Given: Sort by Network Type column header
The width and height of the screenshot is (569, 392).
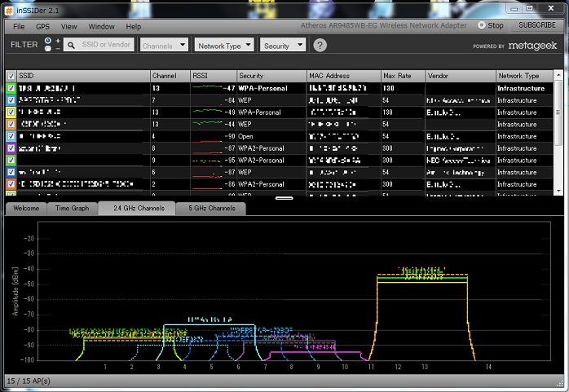Looking at the screenshot, I should tap(525, 76).
